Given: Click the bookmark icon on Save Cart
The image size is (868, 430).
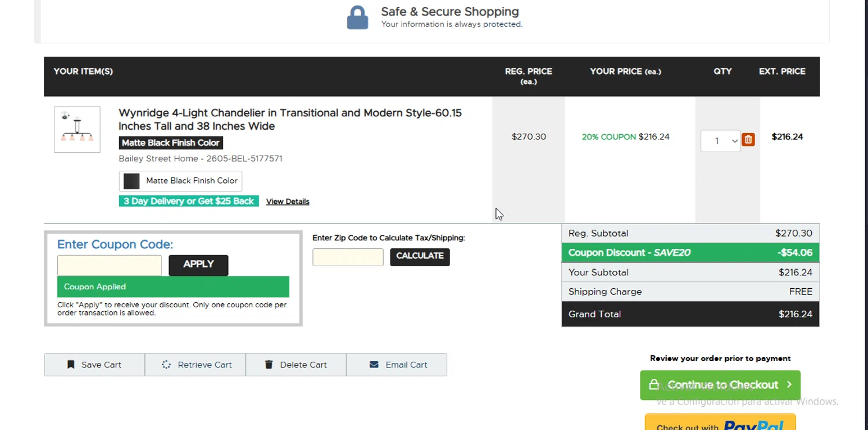Looking at the screenshot, I should 71,365.
